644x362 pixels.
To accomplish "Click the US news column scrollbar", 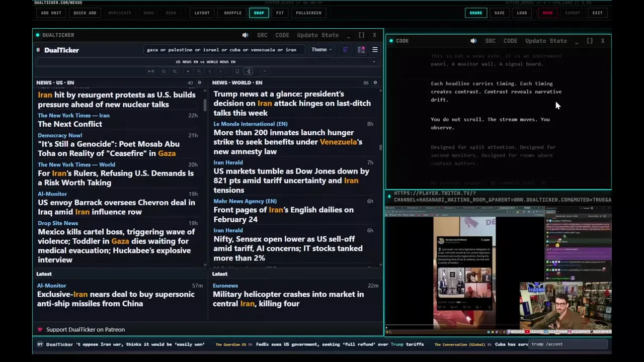I will (205, 105).
